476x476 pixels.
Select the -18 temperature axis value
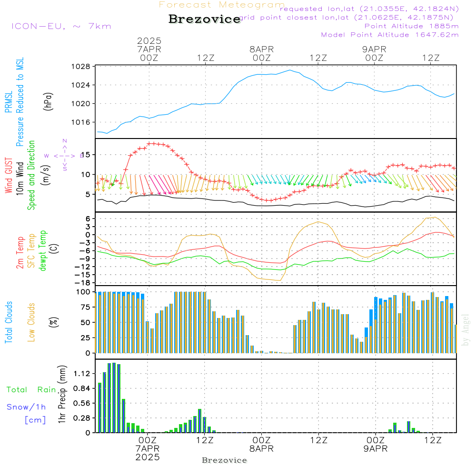83,283
